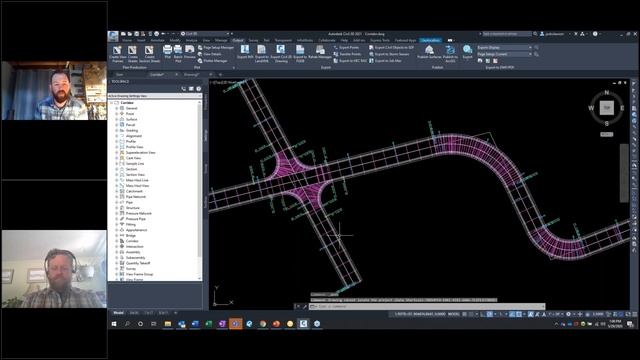Toggle MODEL space in status bar

[x=453, y=314]
